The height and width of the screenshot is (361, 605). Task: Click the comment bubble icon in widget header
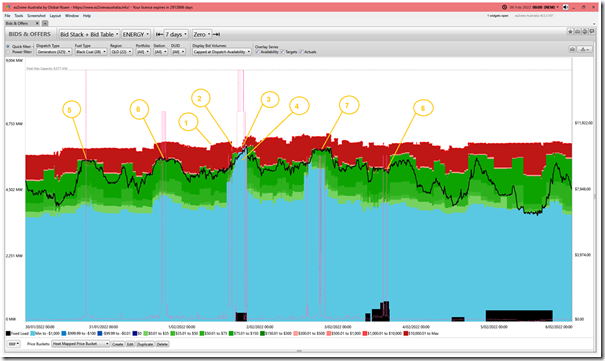(x=591, y=32)
